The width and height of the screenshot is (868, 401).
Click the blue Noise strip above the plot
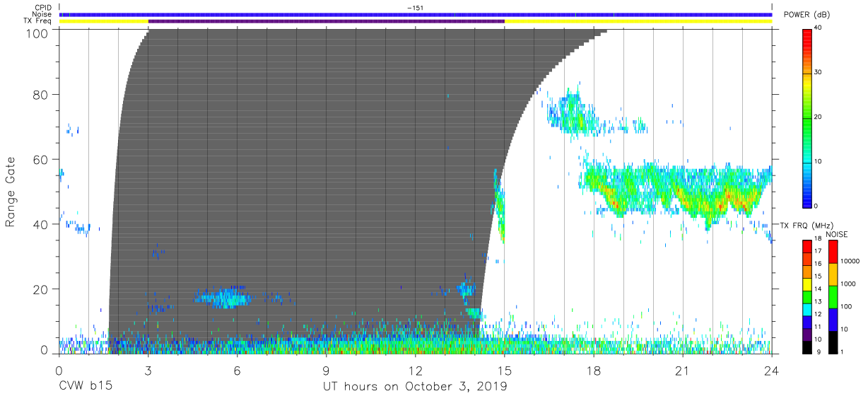tap(416, 15)
